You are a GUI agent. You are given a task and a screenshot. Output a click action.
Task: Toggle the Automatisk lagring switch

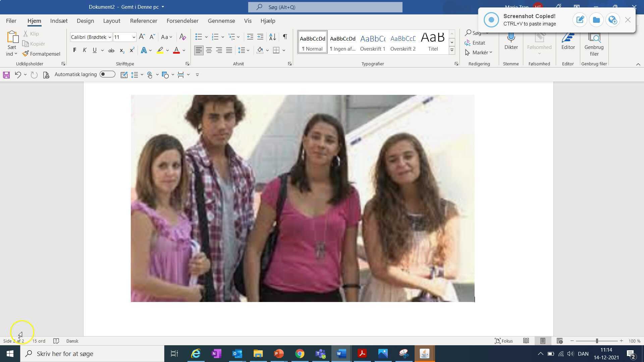click(107, 74)
